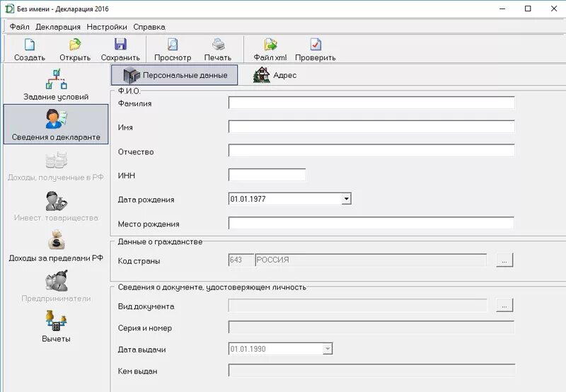This screenshot has width=566, height=392.
Task: Open Предприниматели sidebar section
Action: coord(56,287)
